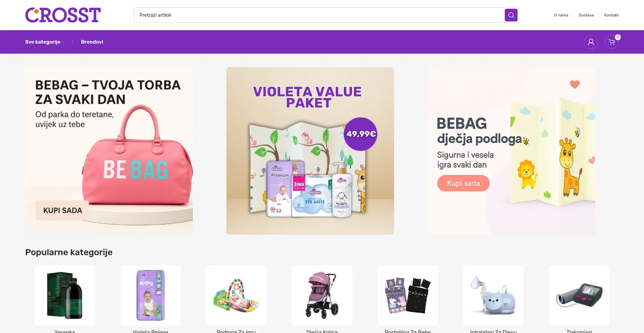Click the red heart on BEBAG podloga banner
Image resolution: width=644 pixels, height=333 pixels.
click(575, 84)
